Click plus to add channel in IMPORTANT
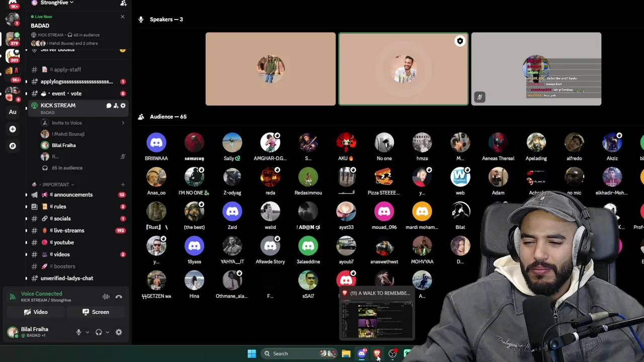Viewport: 644px width, 362px height. 123,185
